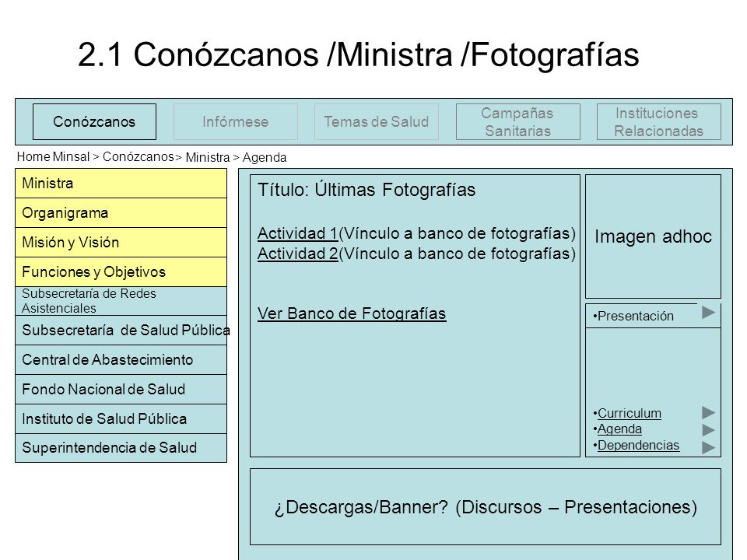
Task: Open the Dependencias link
Action: 638,445
